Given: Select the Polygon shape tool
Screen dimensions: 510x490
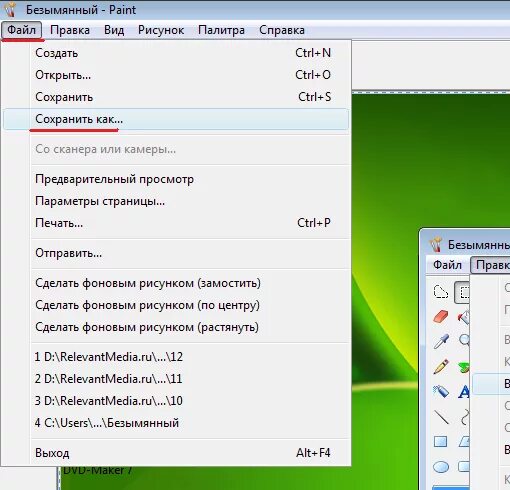Looking at the screenshot, I should 464,442.
